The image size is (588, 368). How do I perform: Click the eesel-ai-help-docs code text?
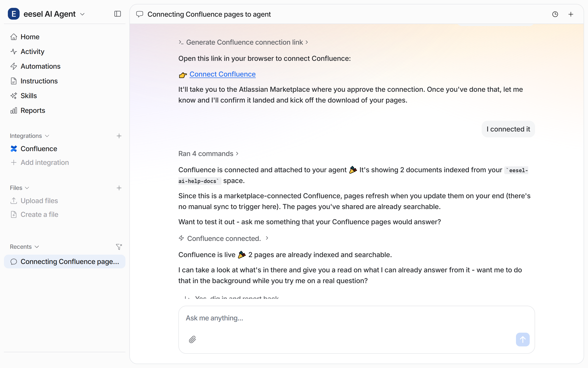[353, 176]
